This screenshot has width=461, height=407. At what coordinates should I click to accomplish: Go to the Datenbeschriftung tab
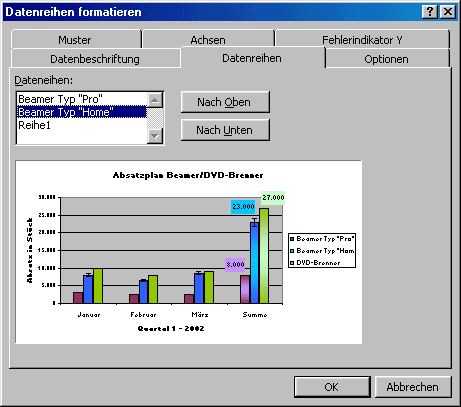tap(95, 59)
